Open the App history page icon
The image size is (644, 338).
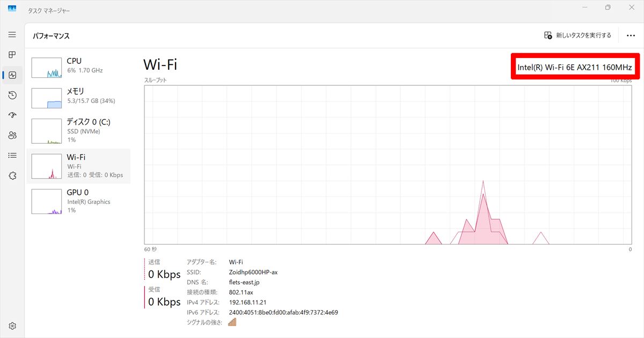(12, 95)
